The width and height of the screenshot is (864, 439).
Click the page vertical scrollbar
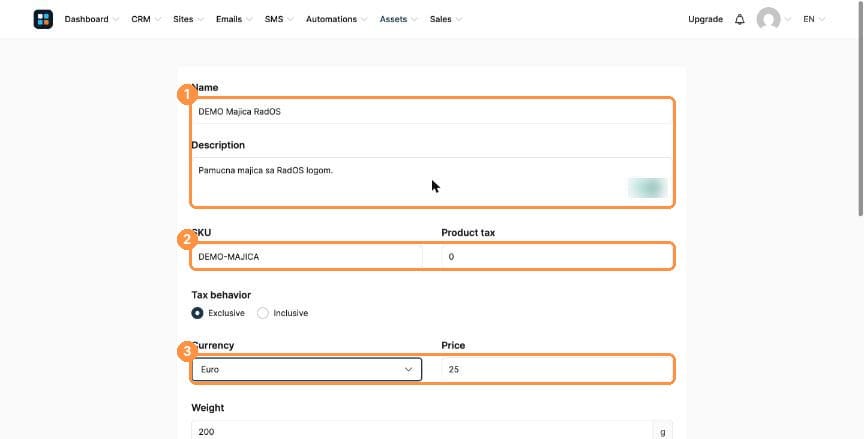pos(861,107)
